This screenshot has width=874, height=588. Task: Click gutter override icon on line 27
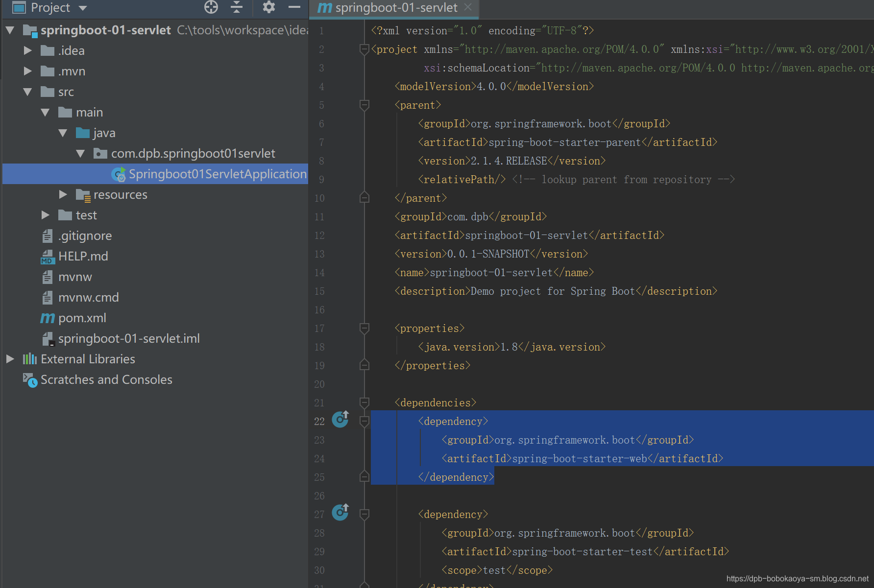coord(340,512)
